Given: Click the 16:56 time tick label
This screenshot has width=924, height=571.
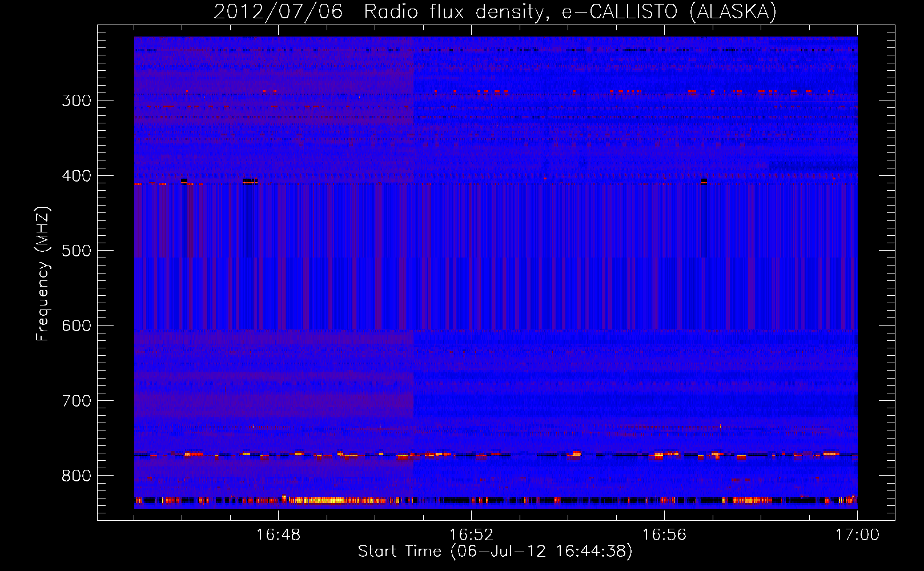Looking at the screenshot, I should coord(664,535).
